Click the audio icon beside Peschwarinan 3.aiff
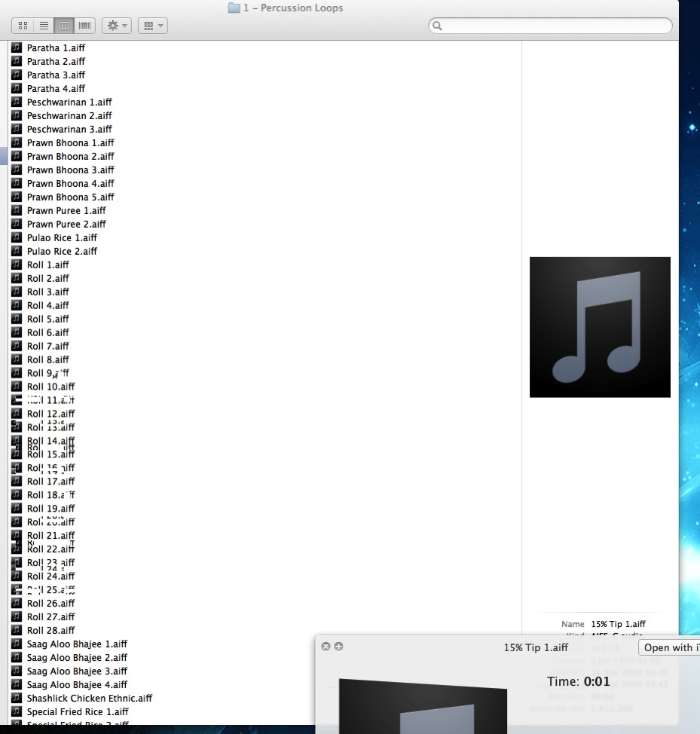 [17, 129]
